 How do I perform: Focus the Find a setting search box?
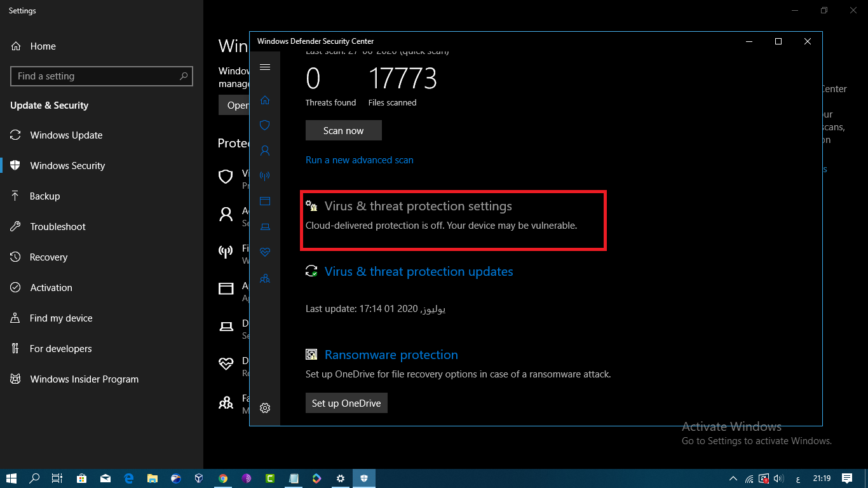[102, 76]
